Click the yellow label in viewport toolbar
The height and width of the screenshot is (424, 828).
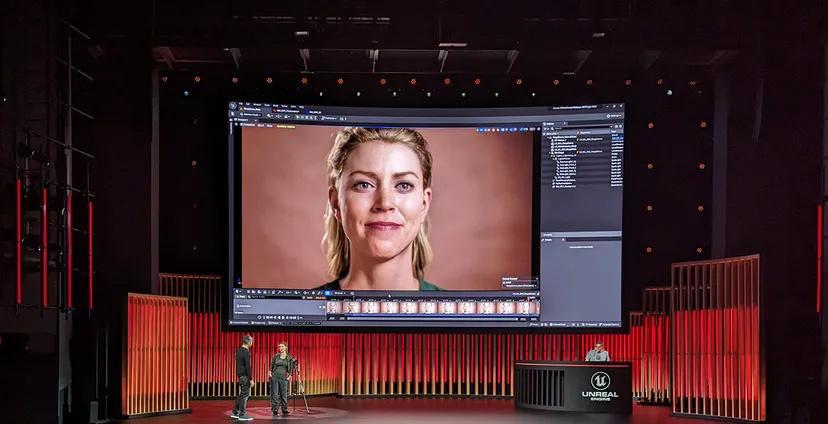tap(286, 127)
